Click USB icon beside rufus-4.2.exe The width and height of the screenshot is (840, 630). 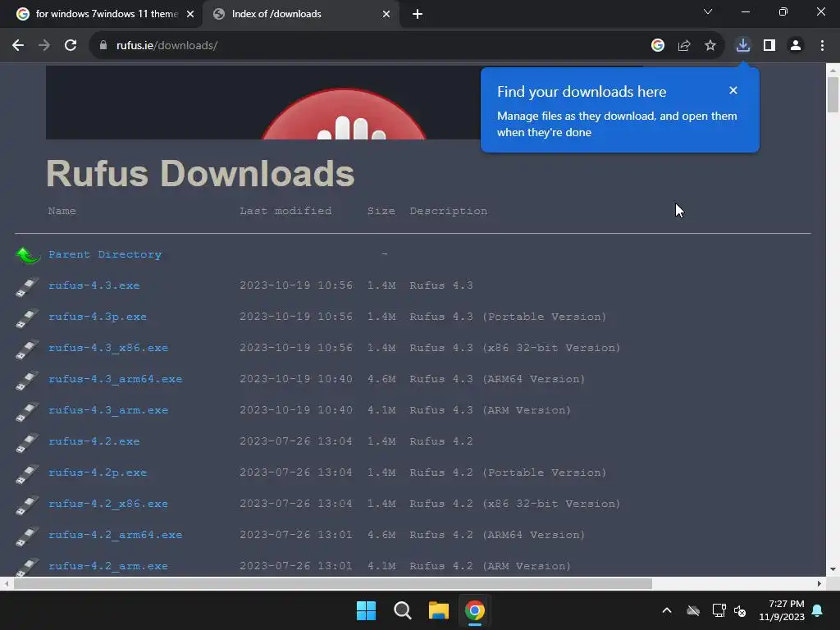27,442
